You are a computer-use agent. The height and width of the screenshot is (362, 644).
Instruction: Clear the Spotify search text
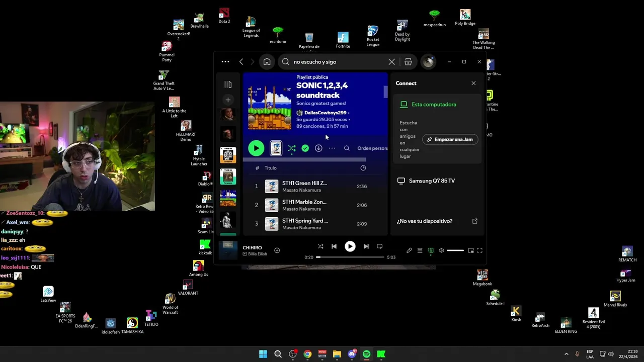pyautogui.click(x=391, y=62)
